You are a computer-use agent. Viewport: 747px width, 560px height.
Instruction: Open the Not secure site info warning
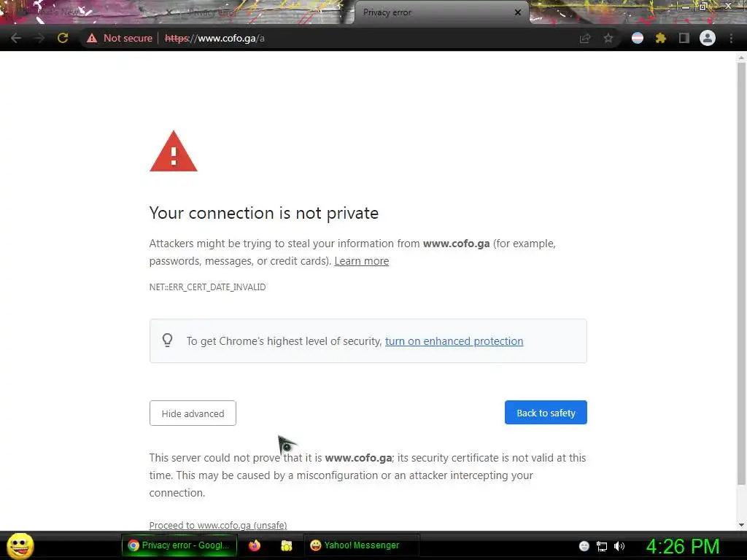(x=119, y=38)
